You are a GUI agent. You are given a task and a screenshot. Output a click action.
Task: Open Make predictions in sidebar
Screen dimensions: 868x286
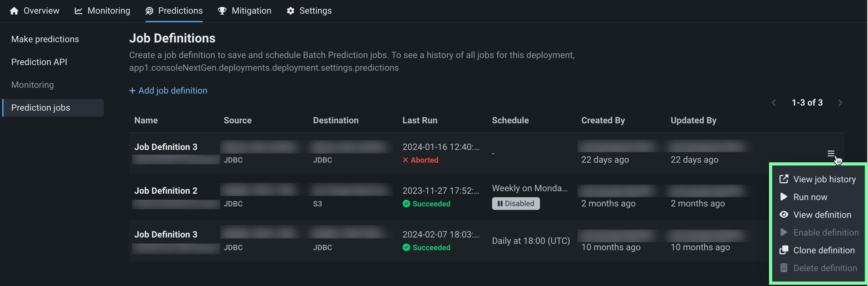45,39
